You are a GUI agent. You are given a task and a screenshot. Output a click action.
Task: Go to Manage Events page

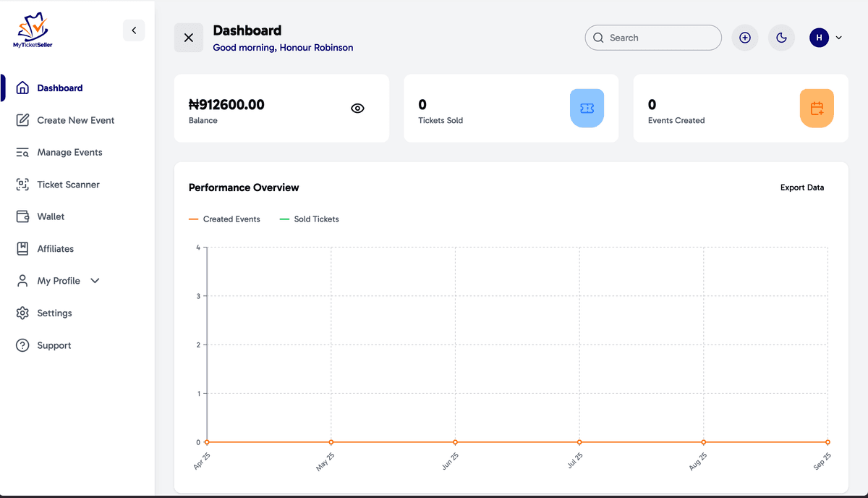click(69, 153)
